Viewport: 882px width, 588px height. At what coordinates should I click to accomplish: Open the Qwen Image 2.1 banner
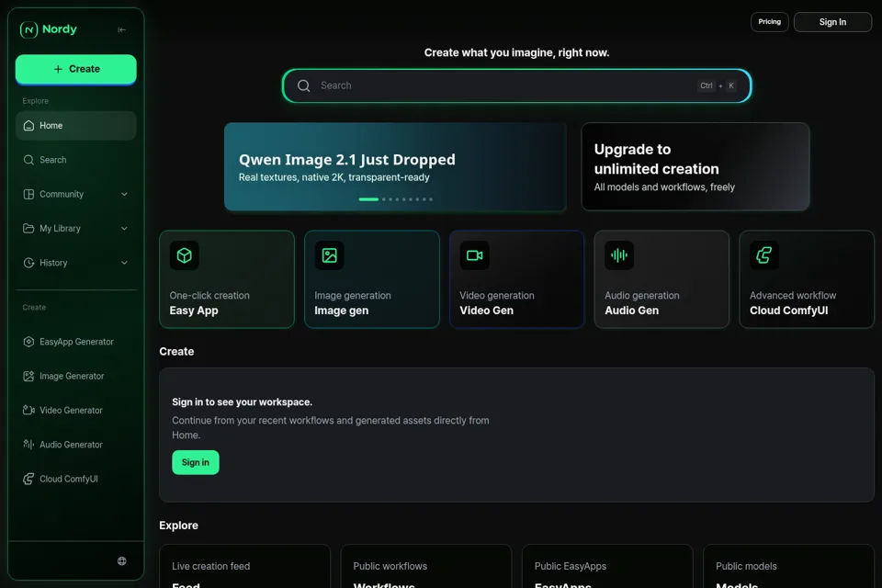coord(395,166)
